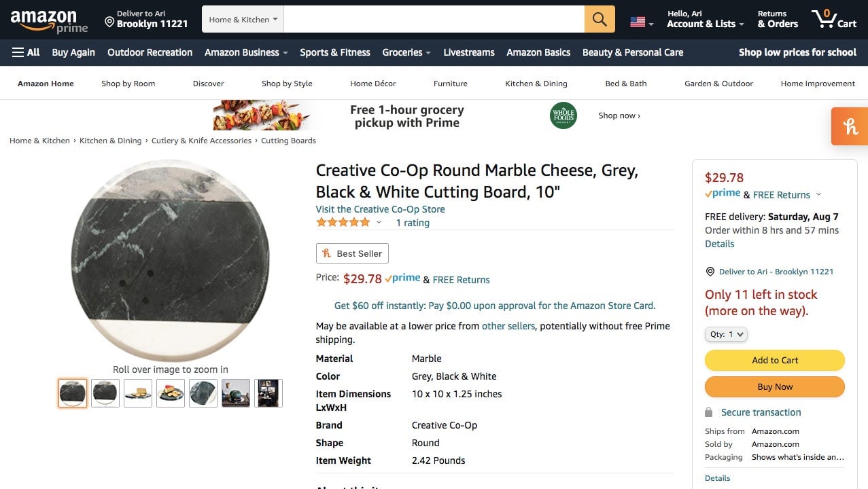Expand the Qty quantity dropdown
The height and width of the screenshot is (489, 868).
click(x=726, y=334)
